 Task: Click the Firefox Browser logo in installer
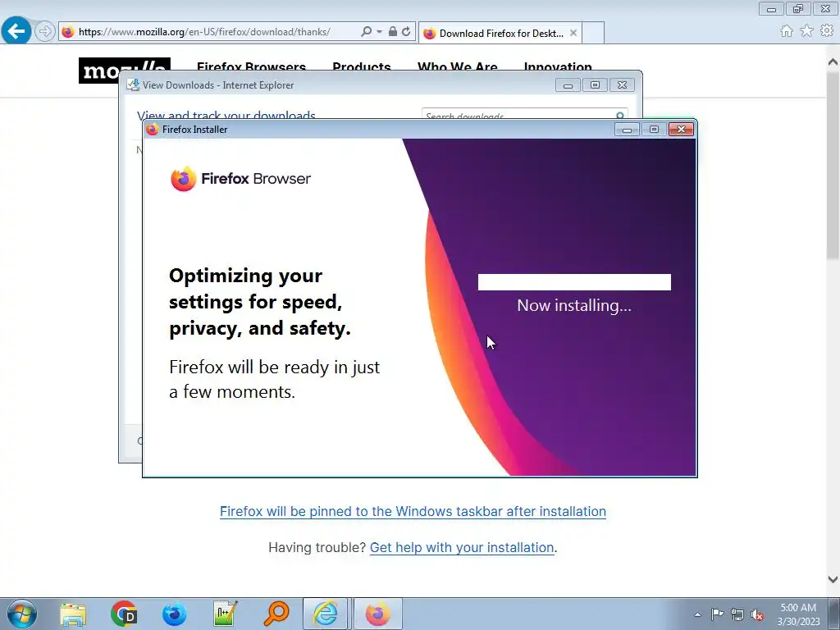coord(240,178)
